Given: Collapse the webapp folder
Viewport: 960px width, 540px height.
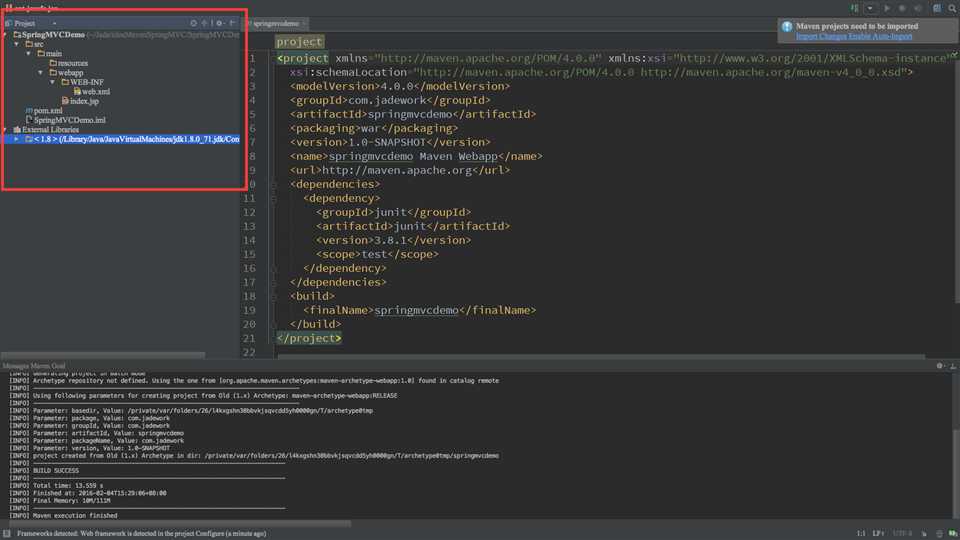Looking at the screenshot, I should (41, 73).
